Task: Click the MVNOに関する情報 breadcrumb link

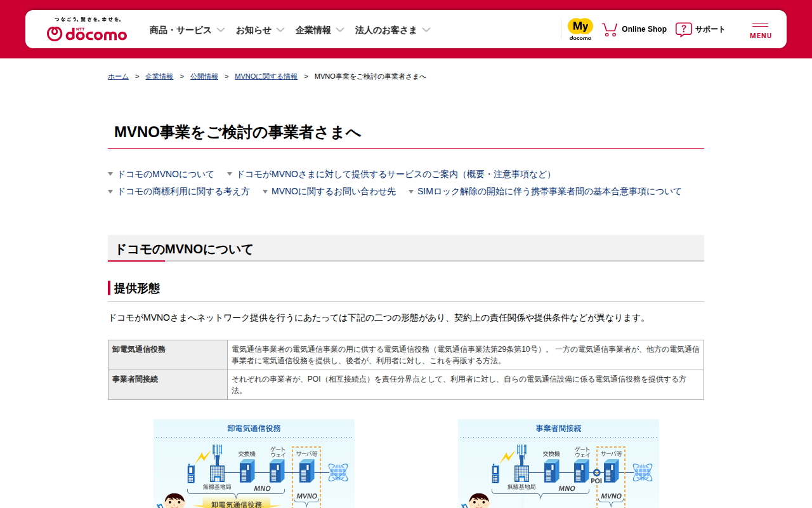Action: tap(266, 76)
